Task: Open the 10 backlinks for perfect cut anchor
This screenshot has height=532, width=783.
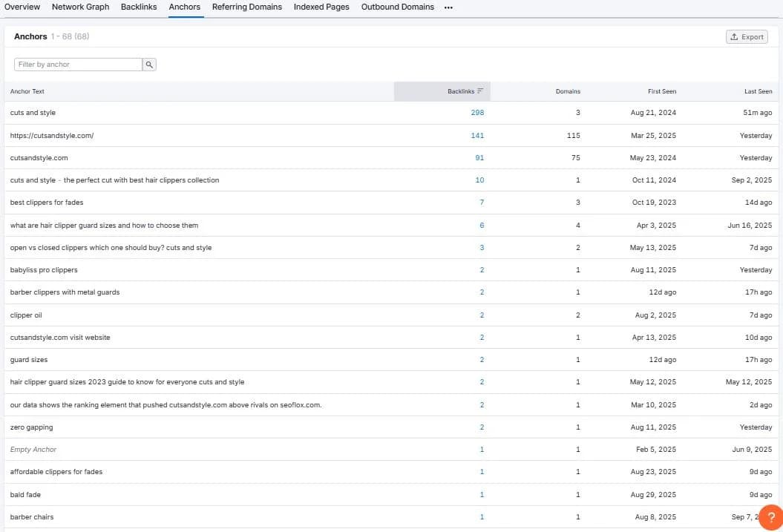Action: (479, 180)
